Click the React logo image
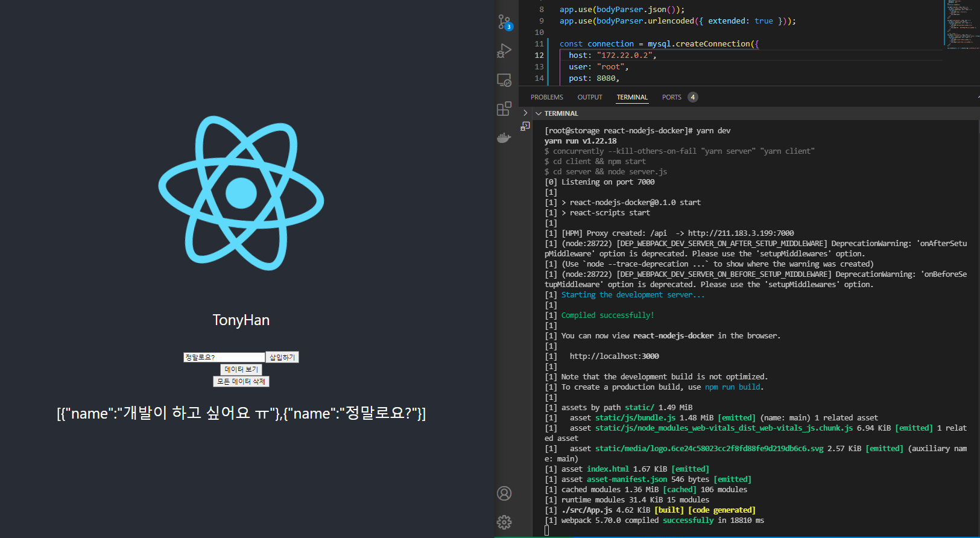Image resolution: width=980 pixels, height=538 pixels. pos(241,193)
